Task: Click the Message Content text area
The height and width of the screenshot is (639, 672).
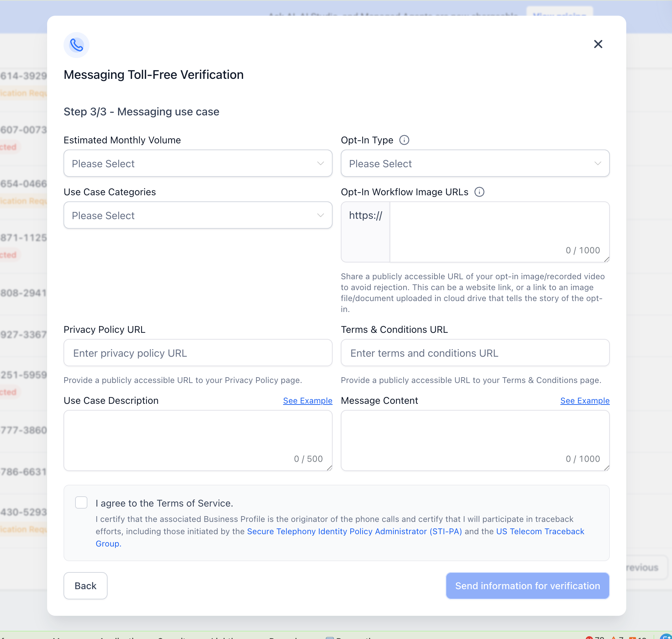Action: [475, 440]
